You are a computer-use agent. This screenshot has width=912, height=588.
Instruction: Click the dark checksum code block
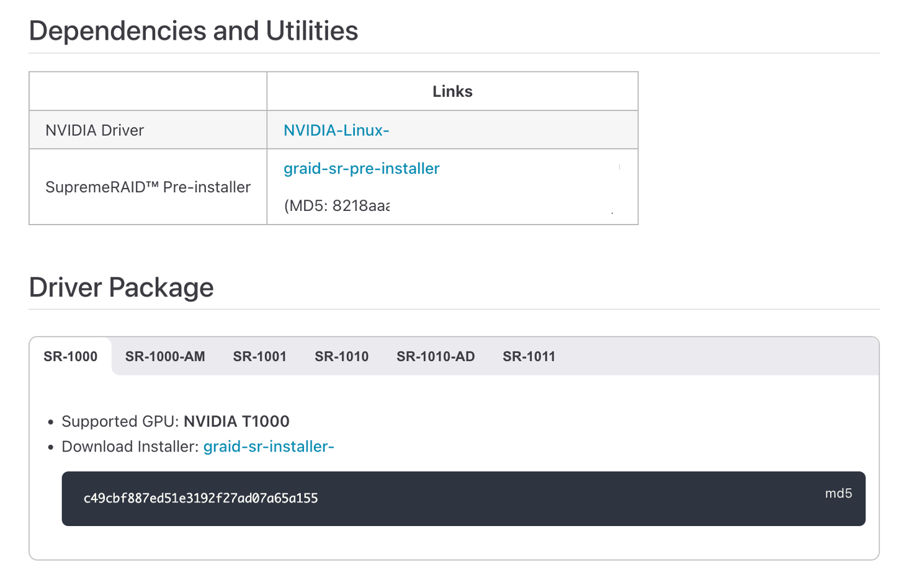tap(463, 498)
